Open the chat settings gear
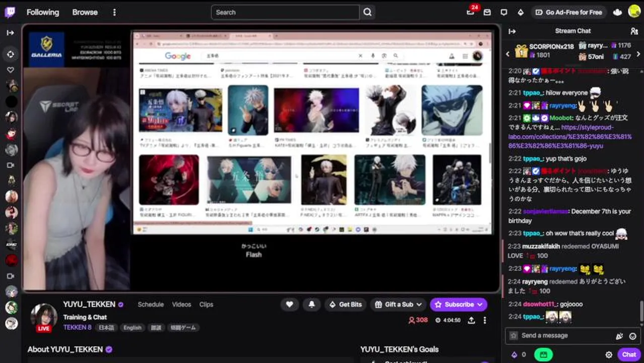 (609, 354)
